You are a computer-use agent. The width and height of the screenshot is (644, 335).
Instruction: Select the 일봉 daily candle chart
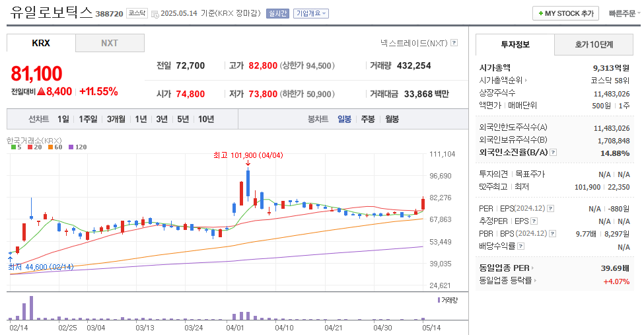345,119
